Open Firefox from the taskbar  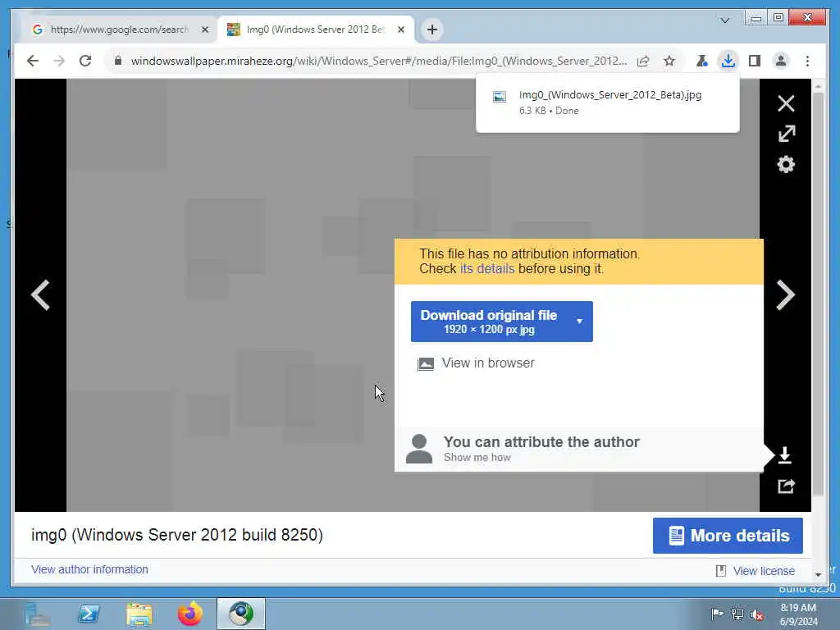[x=190, y=614]
